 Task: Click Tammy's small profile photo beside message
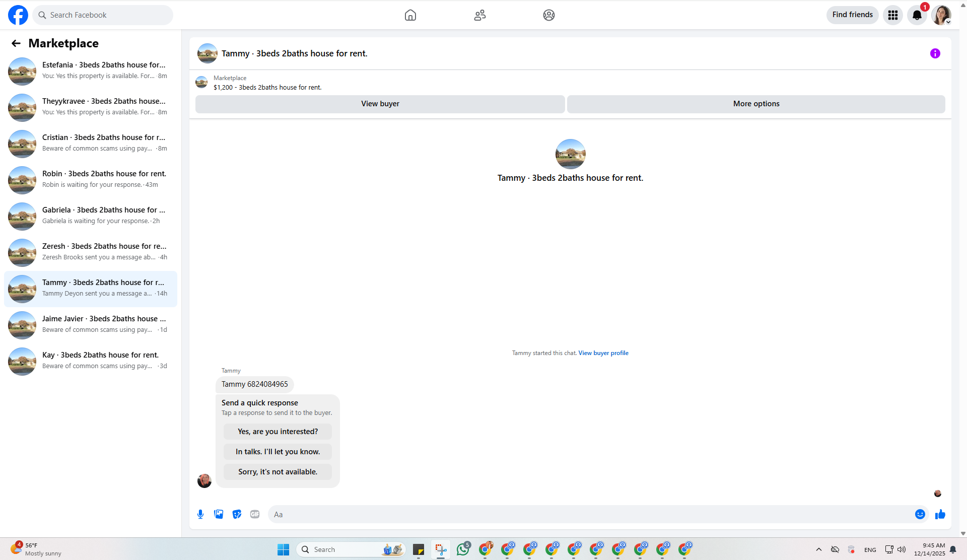tap(204, 481)
